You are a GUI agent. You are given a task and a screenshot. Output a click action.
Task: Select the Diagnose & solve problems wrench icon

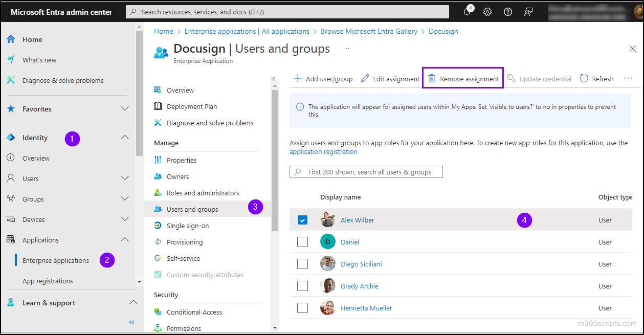click(x=10, y=80)
